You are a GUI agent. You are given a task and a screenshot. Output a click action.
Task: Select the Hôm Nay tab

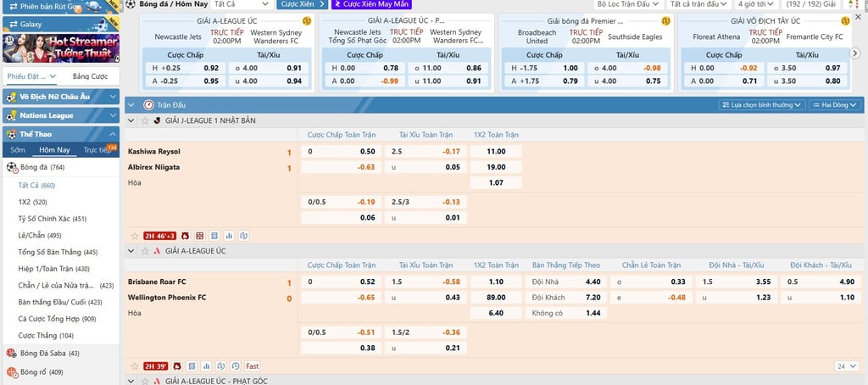[55, 150]
